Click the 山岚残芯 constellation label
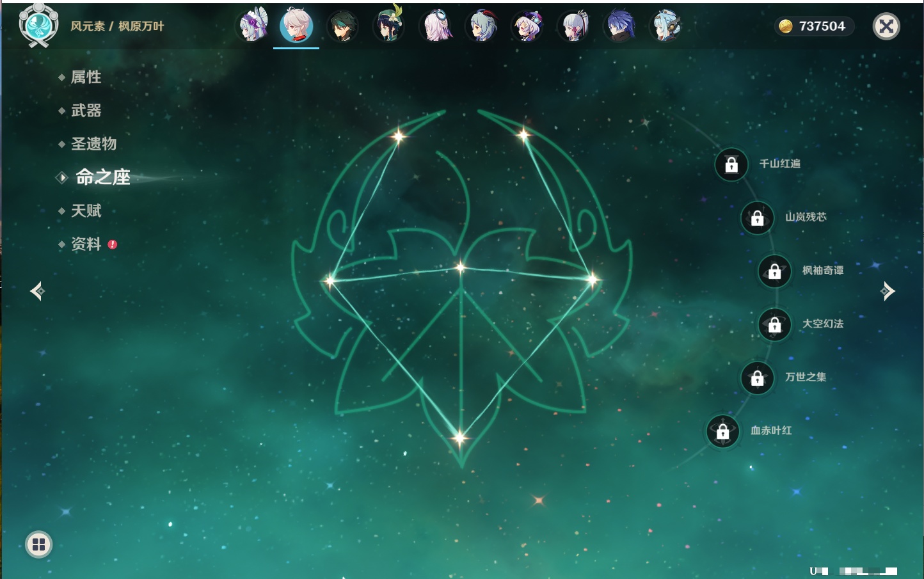924x579 pixels. pos(806,217)
